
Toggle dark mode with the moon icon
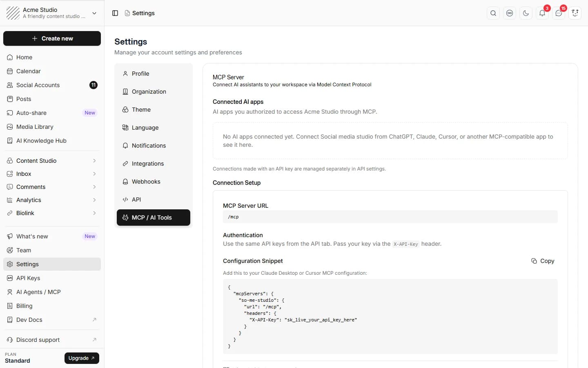click(526, 13)
